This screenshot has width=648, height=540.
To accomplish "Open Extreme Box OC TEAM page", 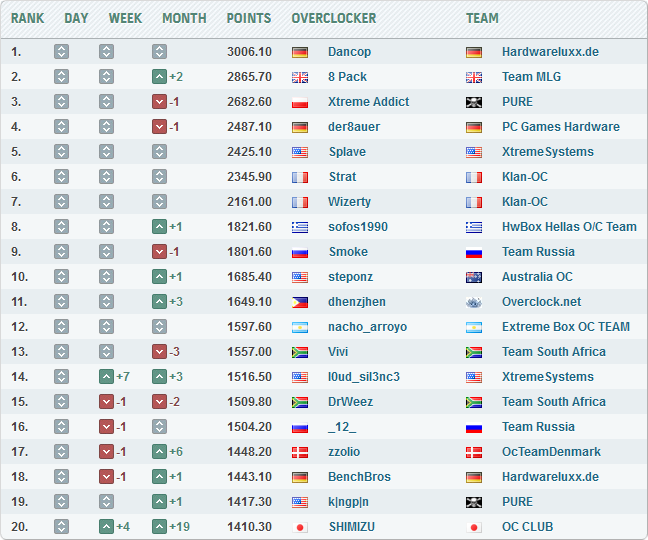I will (x=566, y=327).
